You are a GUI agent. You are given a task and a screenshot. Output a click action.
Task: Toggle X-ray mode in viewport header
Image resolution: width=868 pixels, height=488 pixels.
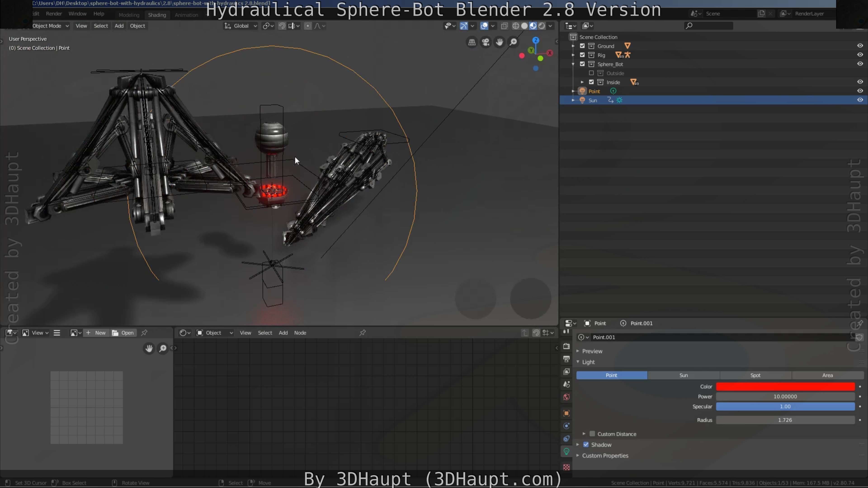(x=505, y=26)
